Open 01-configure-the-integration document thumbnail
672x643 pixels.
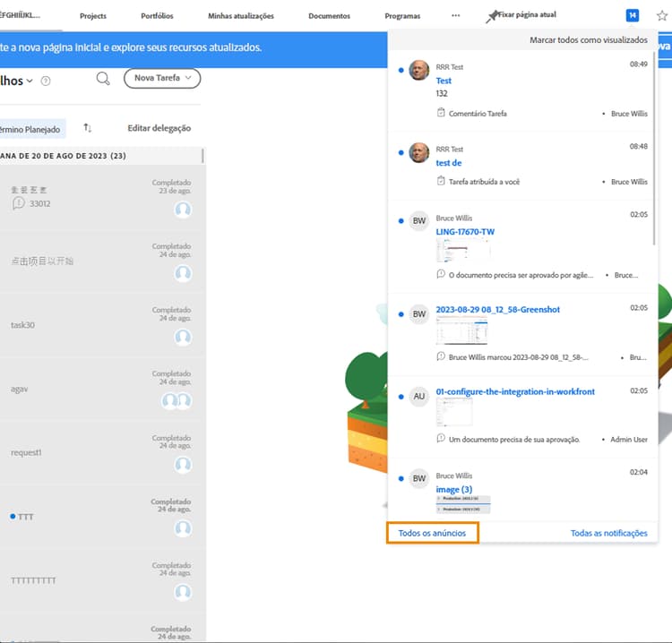(x=454, y=412)
